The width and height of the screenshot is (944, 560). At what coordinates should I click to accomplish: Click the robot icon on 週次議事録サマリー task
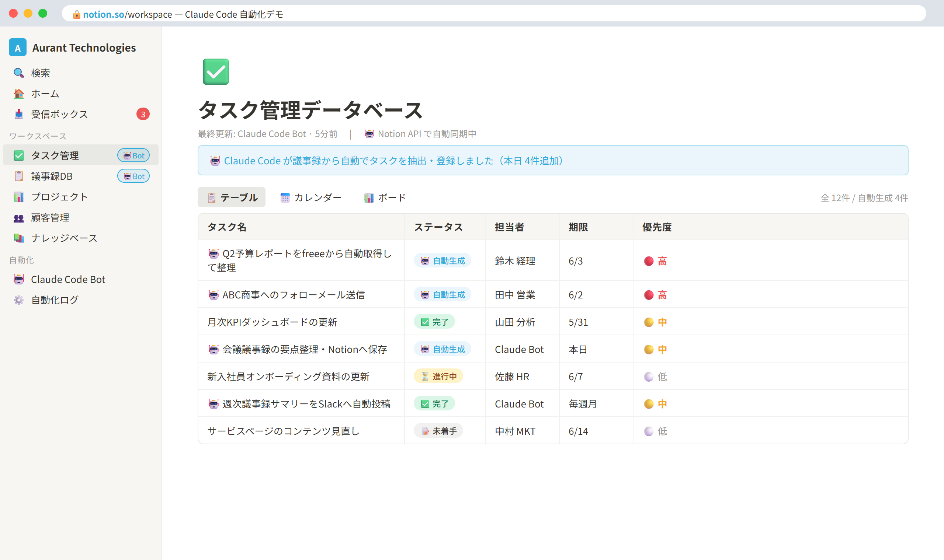214,404
